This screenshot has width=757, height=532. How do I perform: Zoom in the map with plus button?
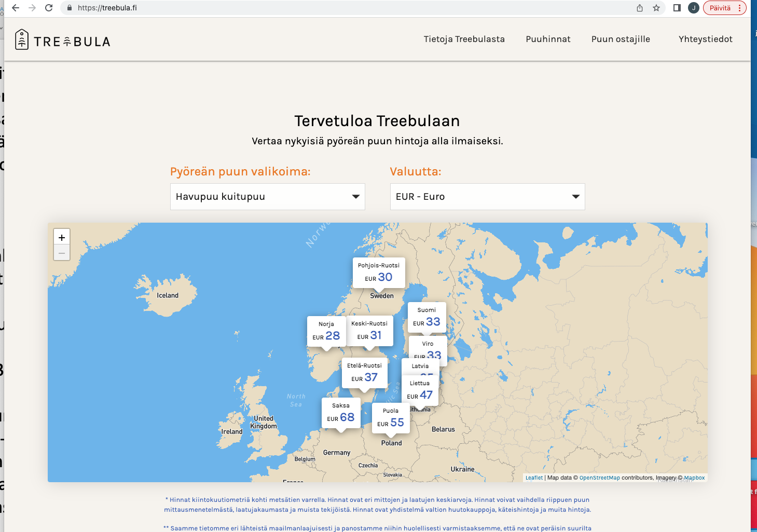point(62,237)
